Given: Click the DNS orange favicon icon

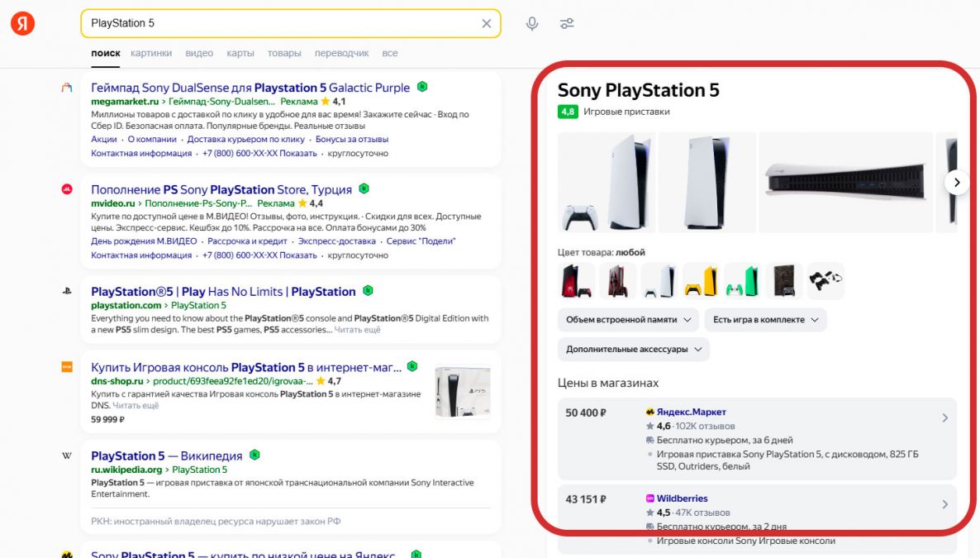Looking at the screenshot, I should [67, 366].
